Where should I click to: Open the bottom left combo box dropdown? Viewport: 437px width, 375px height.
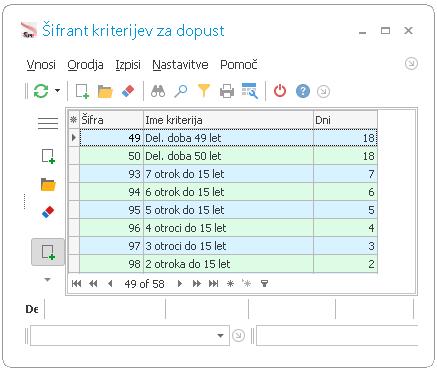(220, 336)
